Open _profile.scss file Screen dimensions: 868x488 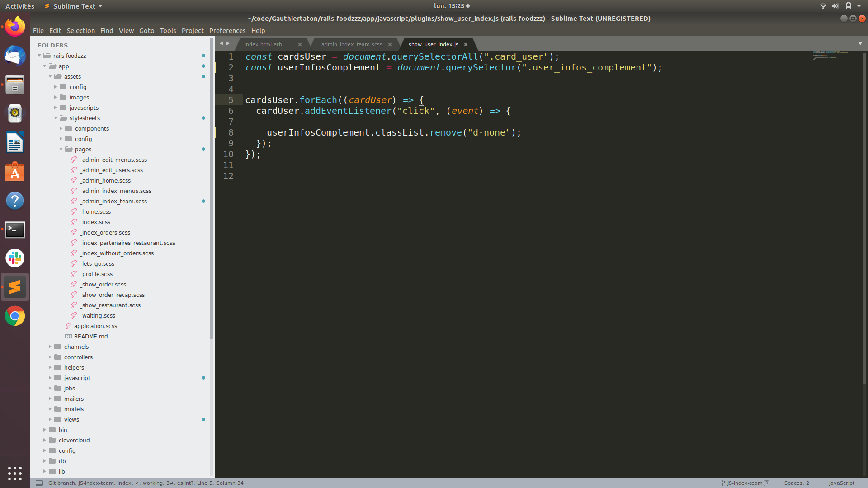tap(96, 274)
